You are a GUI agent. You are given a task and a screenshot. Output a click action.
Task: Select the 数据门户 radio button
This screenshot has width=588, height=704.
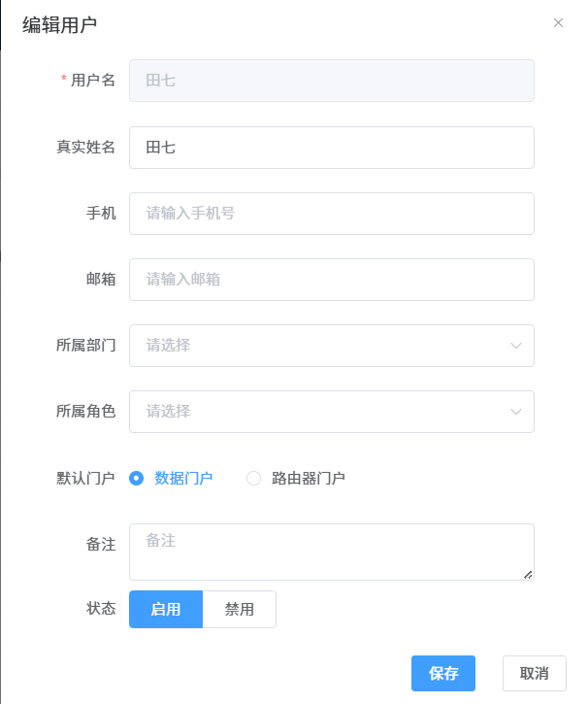(x=137, y=478)
